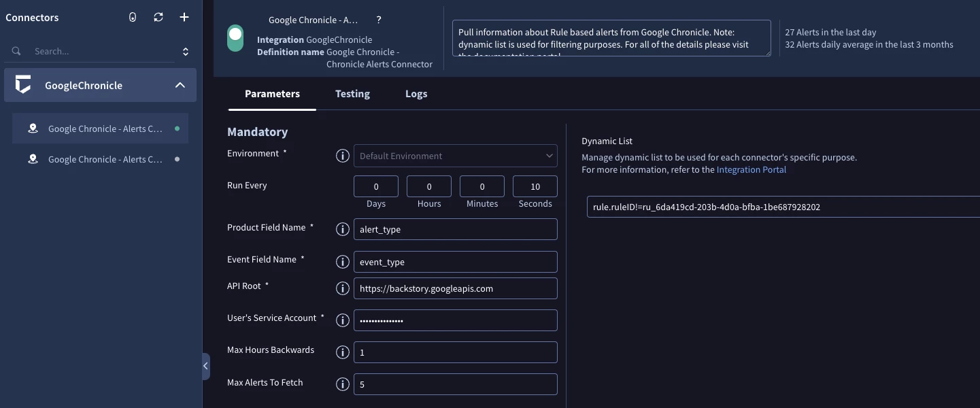Click the Dynamic List rule.ruleID entry
This screenshot has width=980, height=408.
[783, 207]
